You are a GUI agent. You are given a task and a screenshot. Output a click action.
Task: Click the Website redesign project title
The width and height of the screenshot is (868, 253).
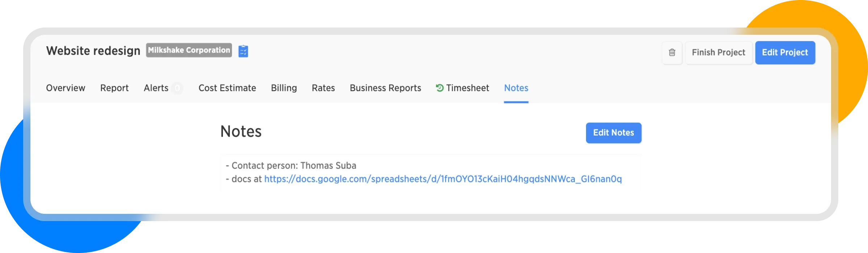coord(93,51)
